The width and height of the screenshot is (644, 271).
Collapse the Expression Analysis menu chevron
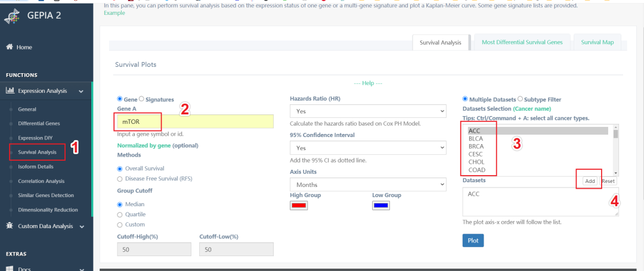pos(81,92)
